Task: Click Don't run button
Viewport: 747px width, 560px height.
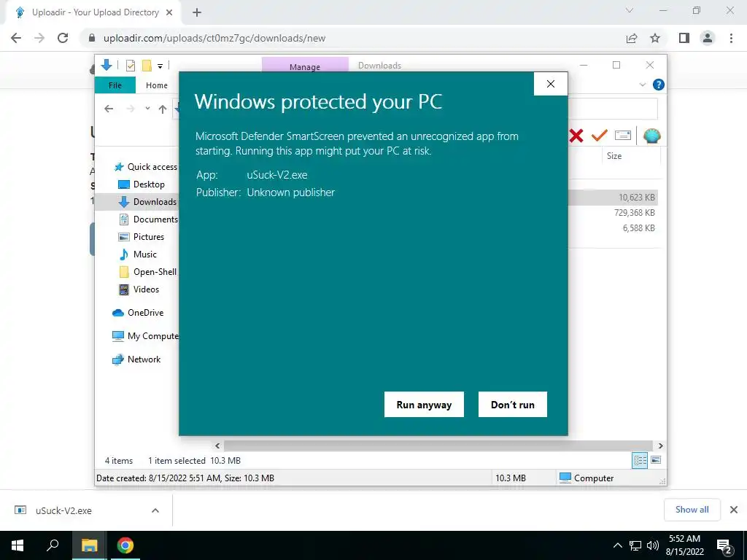Action: coord(513,404)
